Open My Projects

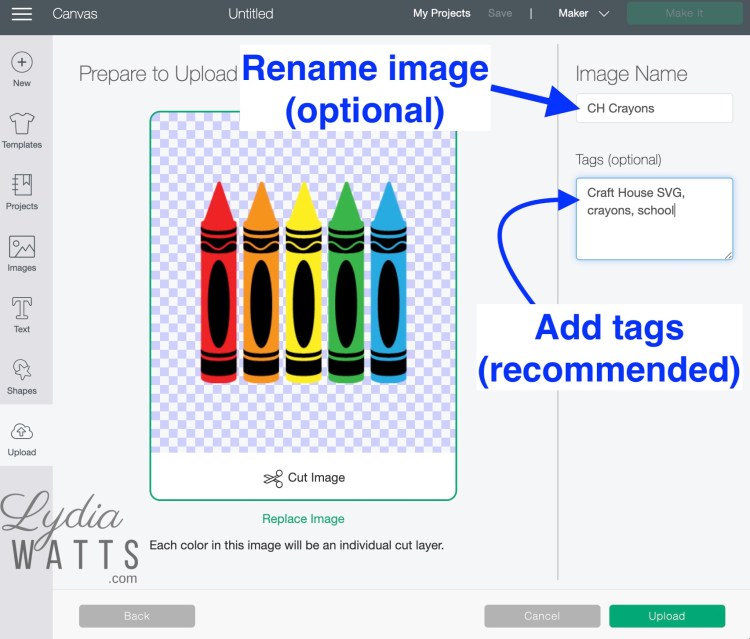[x=441, y=13]
